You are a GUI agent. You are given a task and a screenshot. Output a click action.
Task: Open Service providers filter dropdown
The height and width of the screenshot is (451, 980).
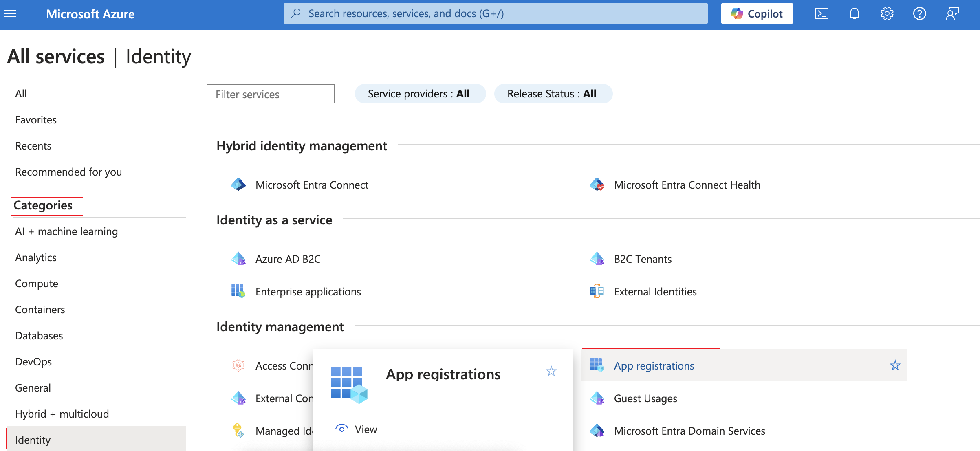point(420,94)
